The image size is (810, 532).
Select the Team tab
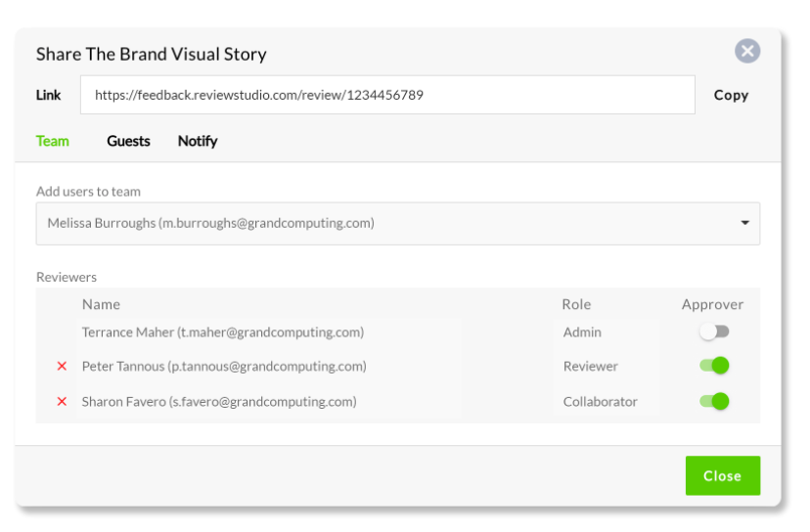pos(52,141)
